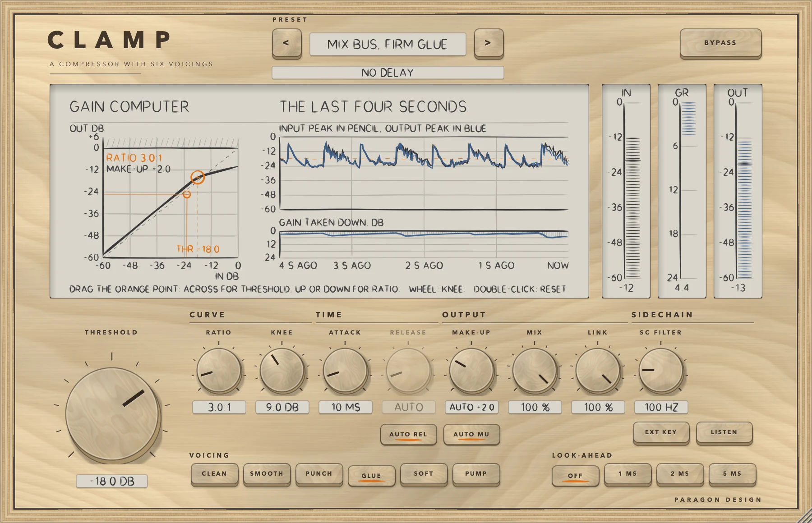The image size is (812, 523).
Task: Select the SOFT voicing
Action: pyautogui.click(x=424, y=474)
